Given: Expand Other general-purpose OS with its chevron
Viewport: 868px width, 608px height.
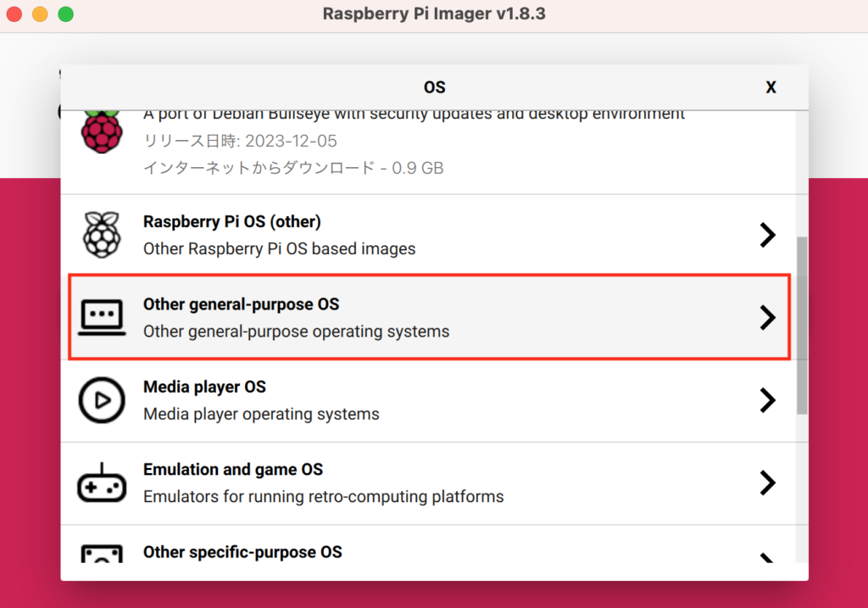Looking at the screenshot, I should click(768, 317).
